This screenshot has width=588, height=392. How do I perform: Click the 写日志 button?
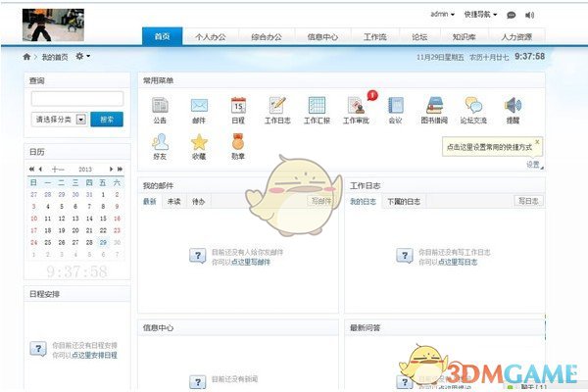pyautogui.click(x=528, y=201)
